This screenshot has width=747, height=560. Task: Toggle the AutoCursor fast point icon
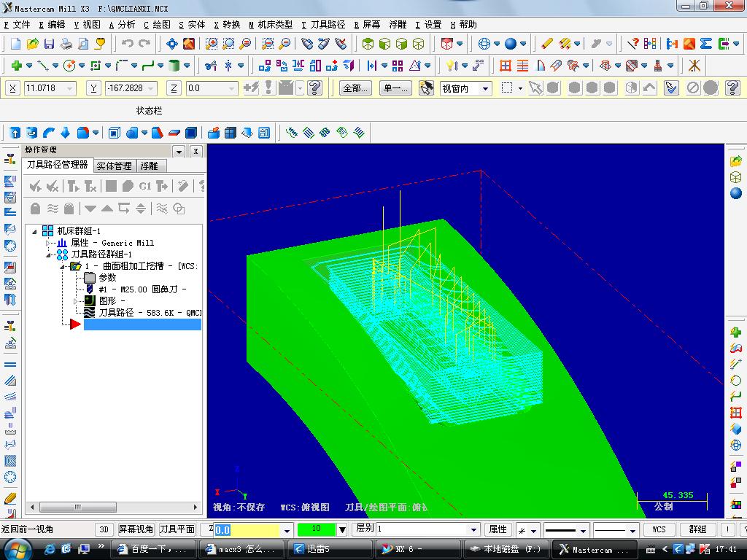coord(251,87)
